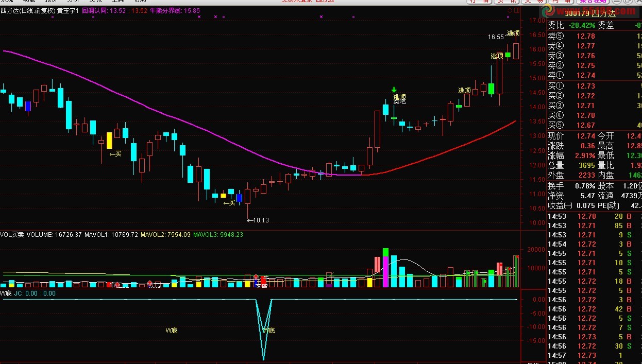Click the 收益(一) 0.075 earnings value
This screenshot has width=642, height=364.
pos(585,205)
